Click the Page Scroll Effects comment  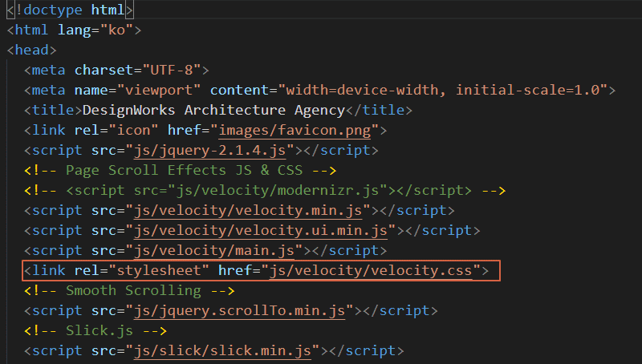coord(180,170)
